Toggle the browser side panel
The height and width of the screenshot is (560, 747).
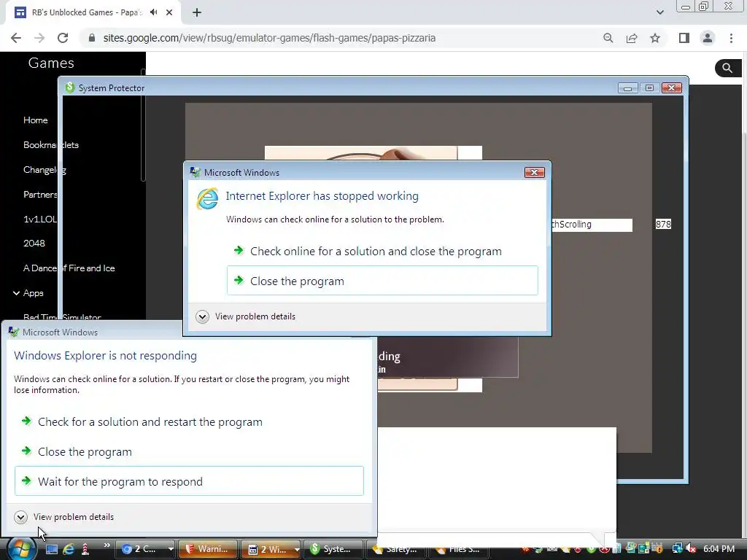684,38
